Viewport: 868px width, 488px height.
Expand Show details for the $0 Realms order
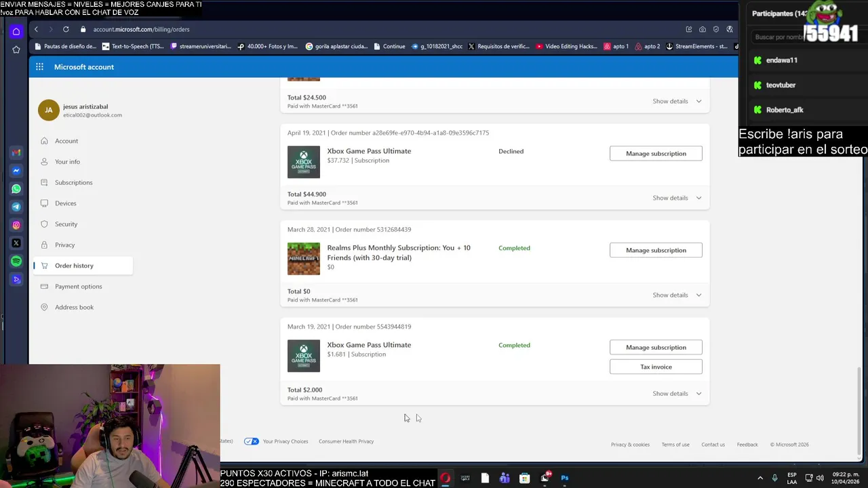[x=677, y=295]
